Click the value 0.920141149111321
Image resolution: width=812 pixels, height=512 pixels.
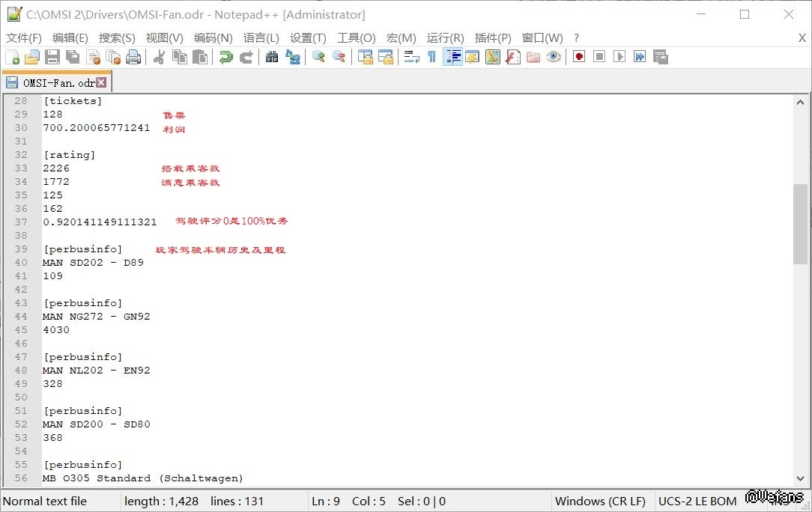coord(100,222)
